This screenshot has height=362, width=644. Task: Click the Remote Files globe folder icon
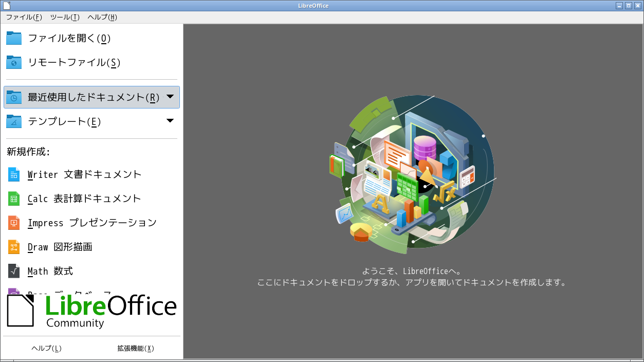pos(14,62)
